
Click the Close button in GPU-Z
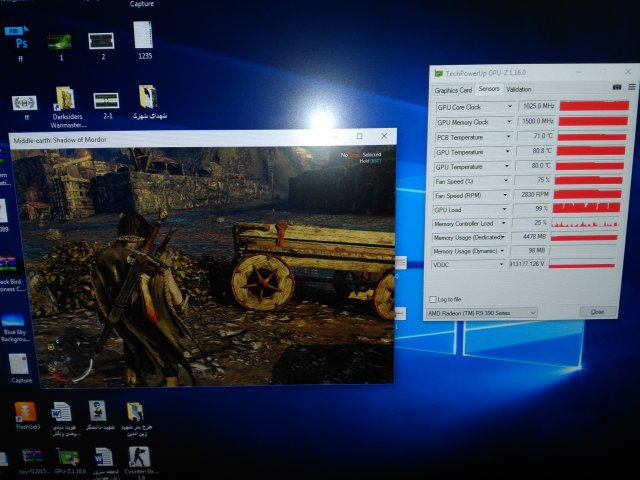pyautogui.click(x=596, y=313)
